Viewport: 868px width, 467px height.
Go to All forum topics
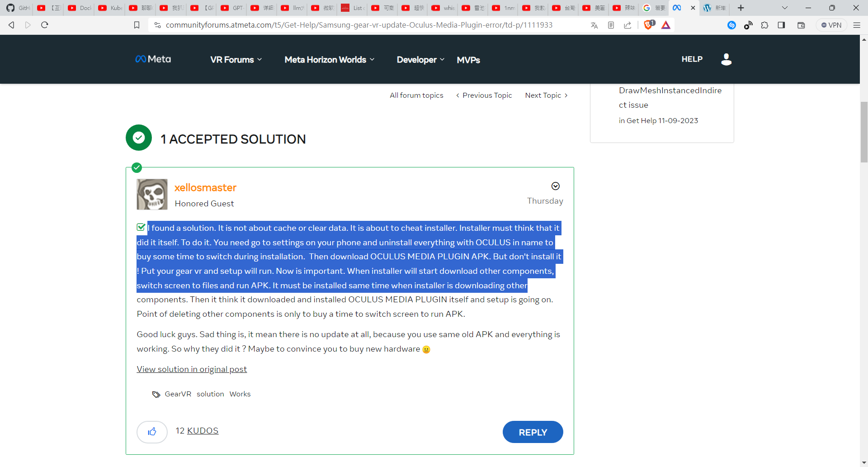click(416, 95)
